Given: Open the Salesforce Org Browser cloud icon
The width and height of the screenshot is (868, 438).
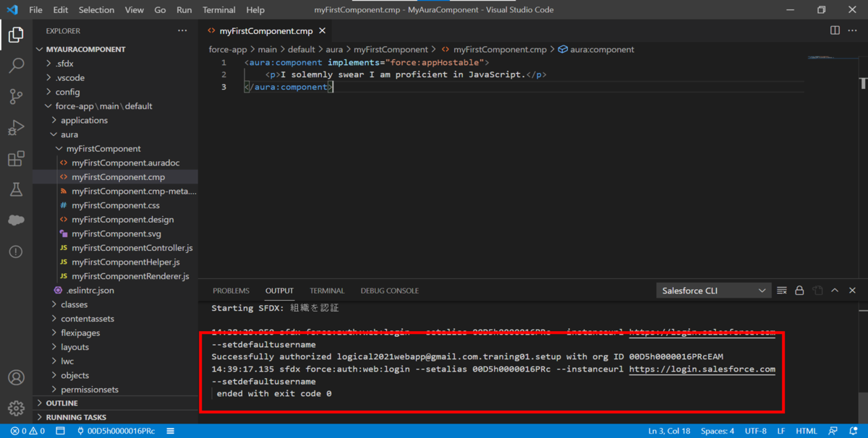Looking at the screenshot, I should click(x=16, y=220).
